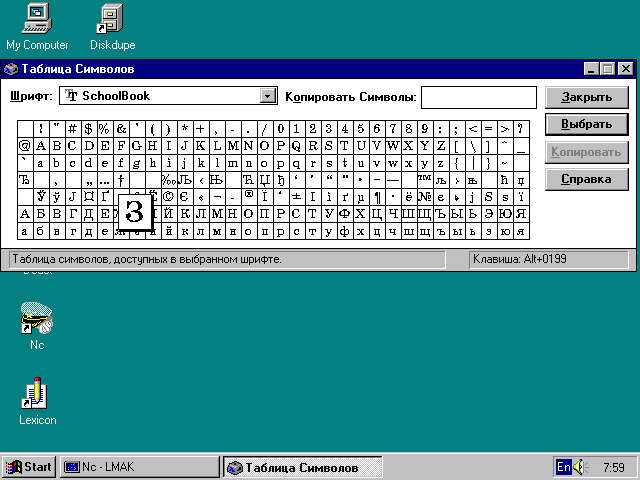Open the Diskdupe shortcut icon

(112, 18)
